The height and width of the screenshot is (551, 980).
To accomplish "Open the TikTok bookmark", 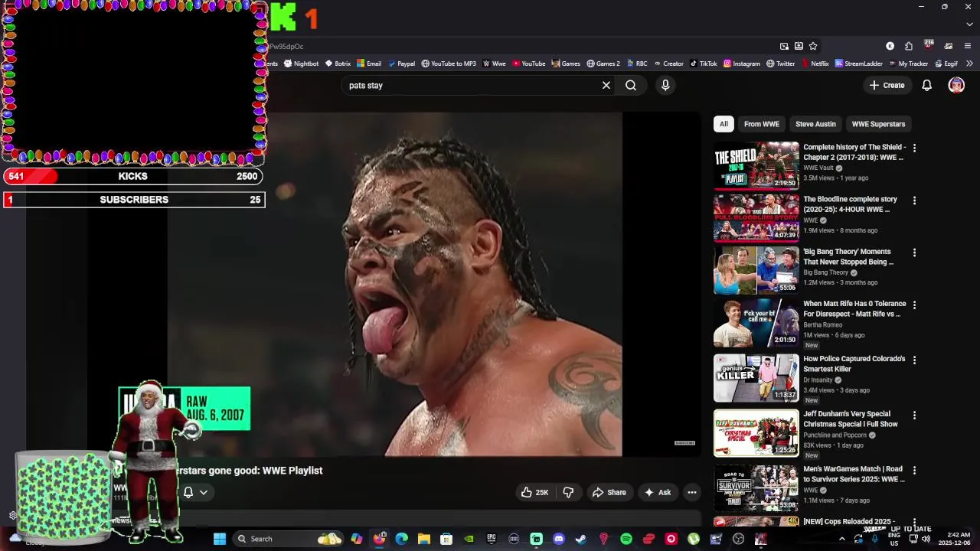I will (x=703, y=64).
